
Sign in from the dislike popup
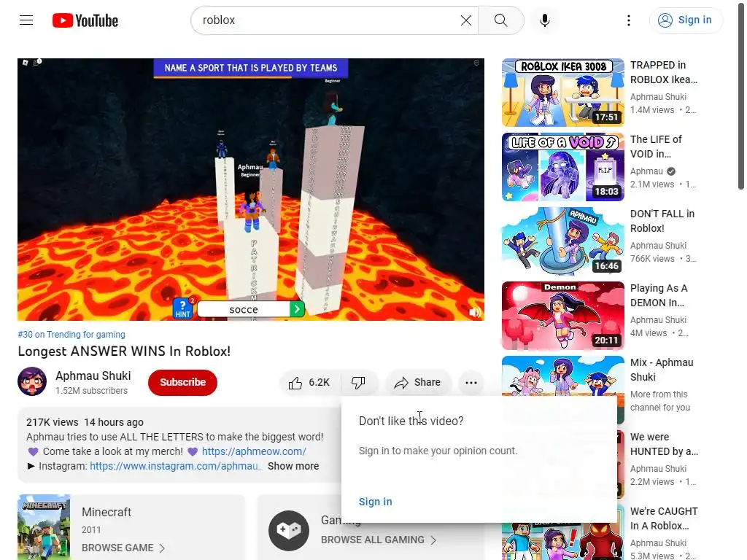[376, 502]
